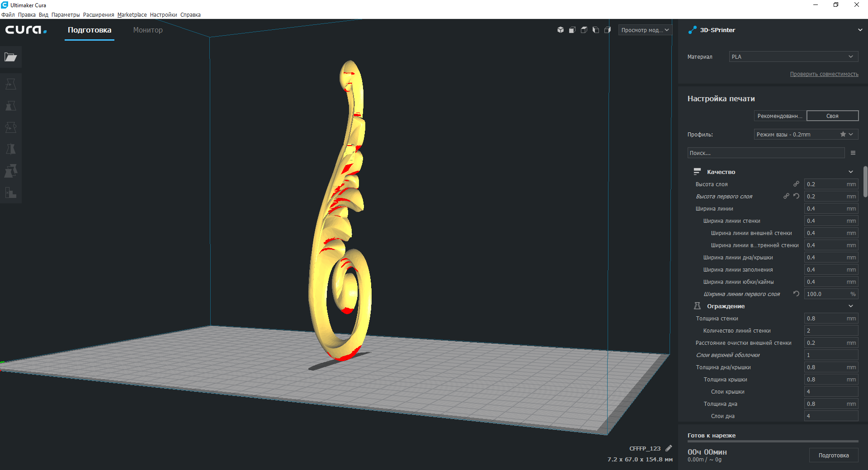Select the Mirror tool in left toolbar
Image resolution: width=868 pixels, height=470 pixels.
click(x=11, y=149)
